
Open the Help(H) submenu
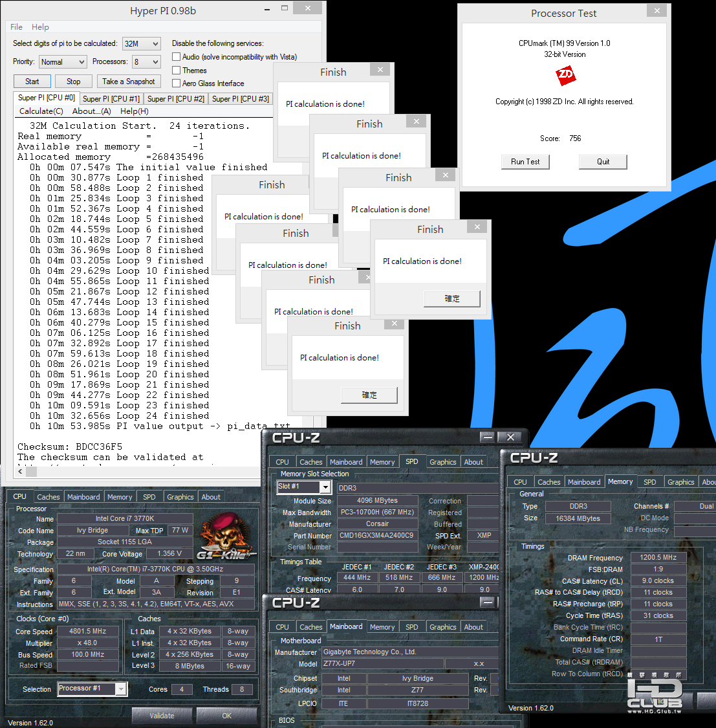(135, 111)
